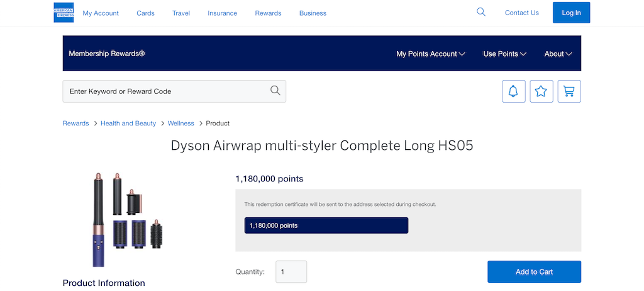644x291 pixels.
Task: Expand the About dropdown
Action: coord(558,54)
